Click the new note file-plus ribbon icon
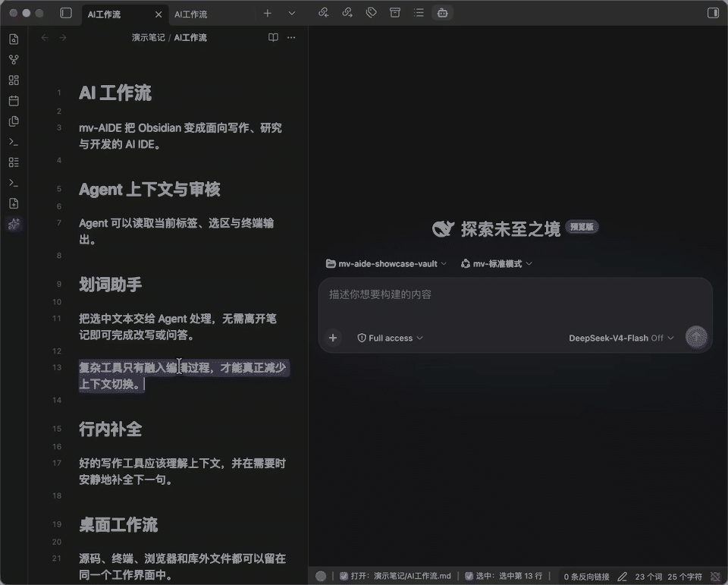The width and height of the screenshot is (728, 585). pos(14,203)
